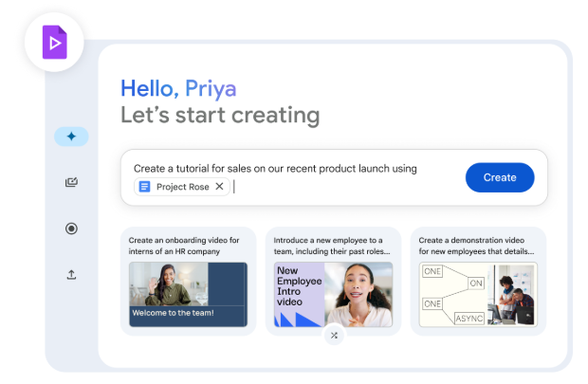The height and width of the screenshot is (384, 588).
Task: Open the templates icon in sidebar
Action: click(71, 183)
